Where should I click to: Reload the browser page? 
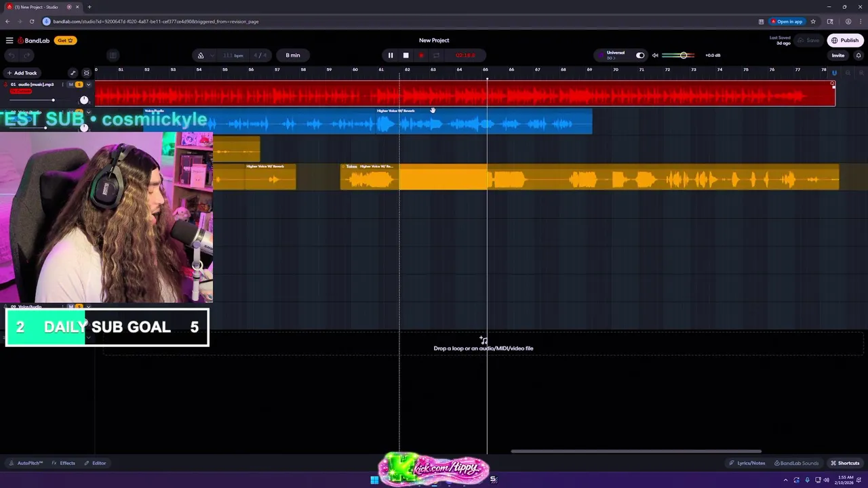[31, 22]
